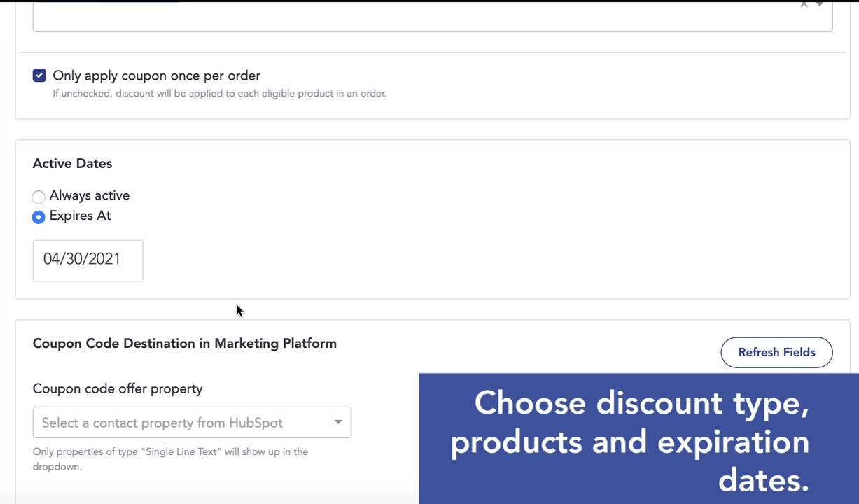Uncheck the once-per-order coupon checkbox
This screenshot has height=504, width=859.
(39, 76)
